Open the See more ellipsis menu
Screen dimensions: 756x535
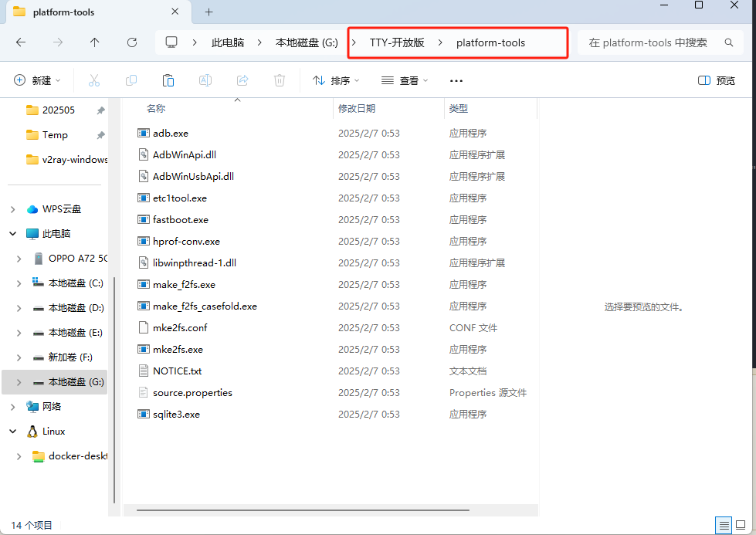click(x=456, y=80)
